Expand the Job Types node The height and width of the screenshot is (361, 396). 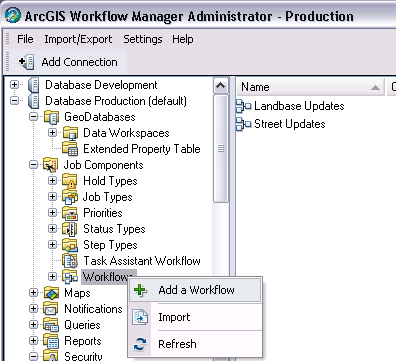[52, 197]
